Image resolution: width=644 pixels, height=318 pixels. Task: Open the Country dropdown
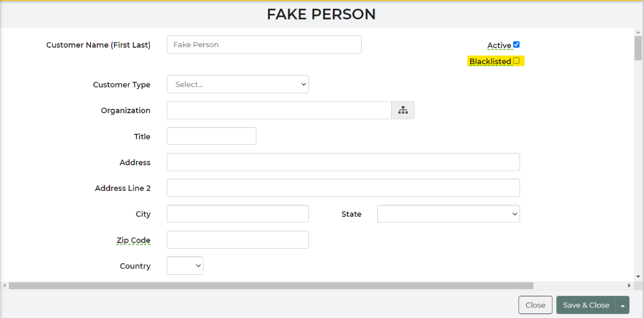pyautogui.click(x=185, y=265)
